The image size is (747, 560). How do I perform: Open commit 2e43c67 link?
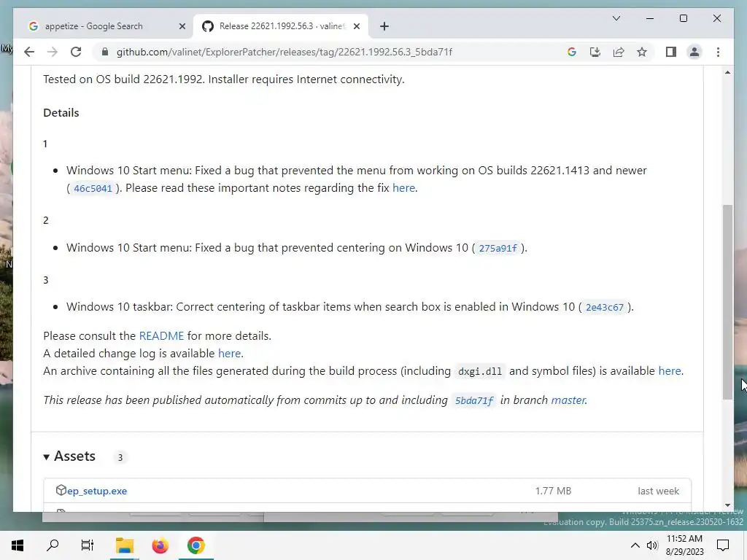click(x=605, y=307)
